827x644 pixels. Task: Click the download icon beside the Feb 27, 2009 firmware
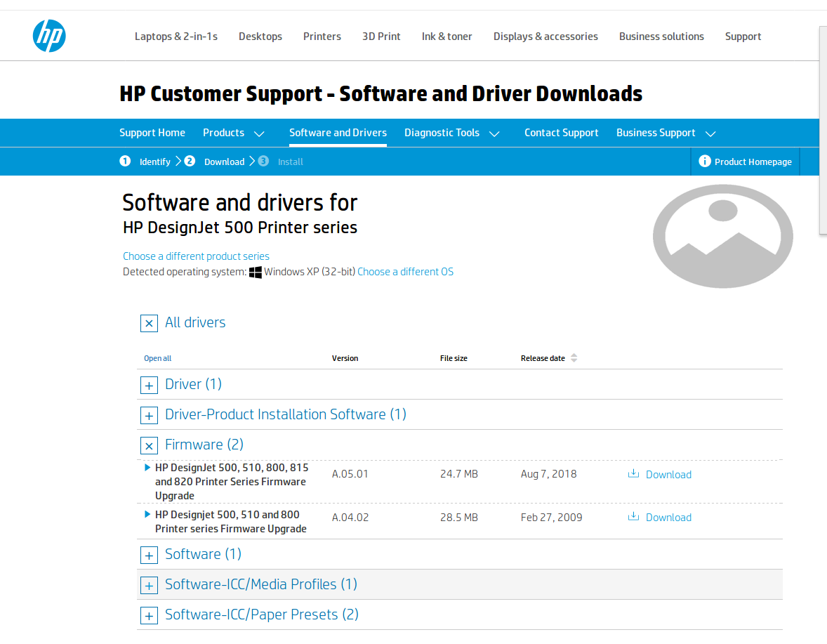coord(633,517)
